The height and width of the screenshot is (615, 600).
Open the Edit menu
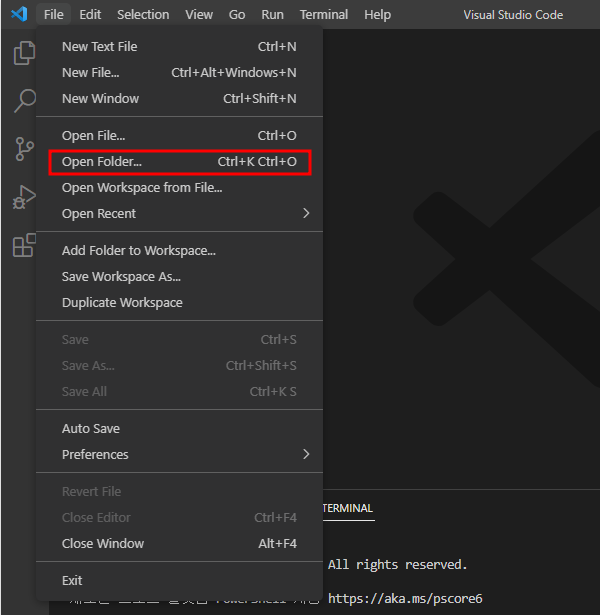point(90,15)
